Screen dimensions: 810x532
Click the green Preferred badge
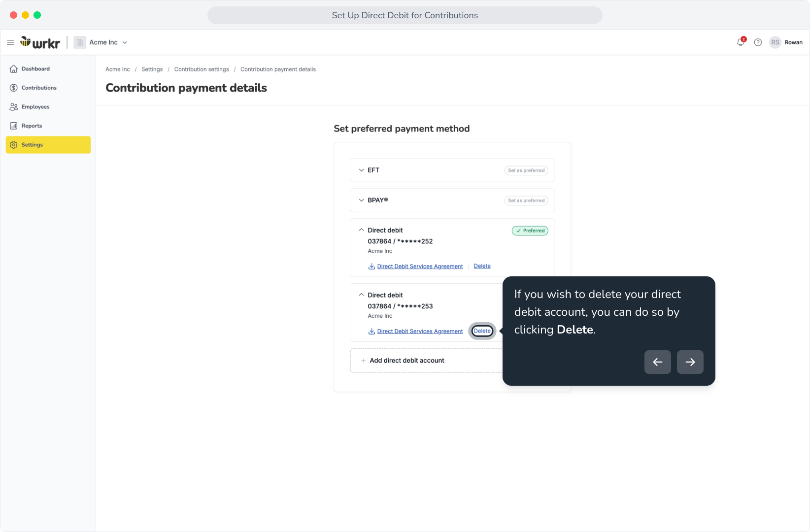[530, 231]
